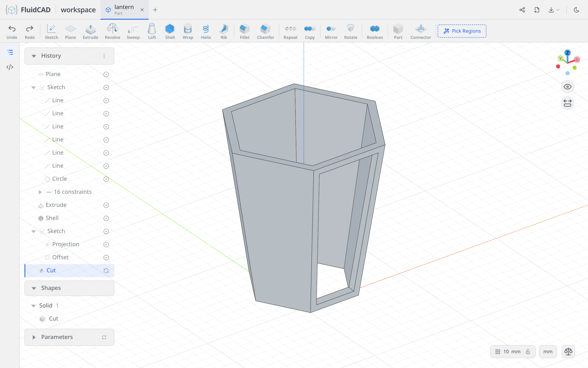588x368 pixels.
Task: Collapse the History panel
Action: (x=34, y=56)
